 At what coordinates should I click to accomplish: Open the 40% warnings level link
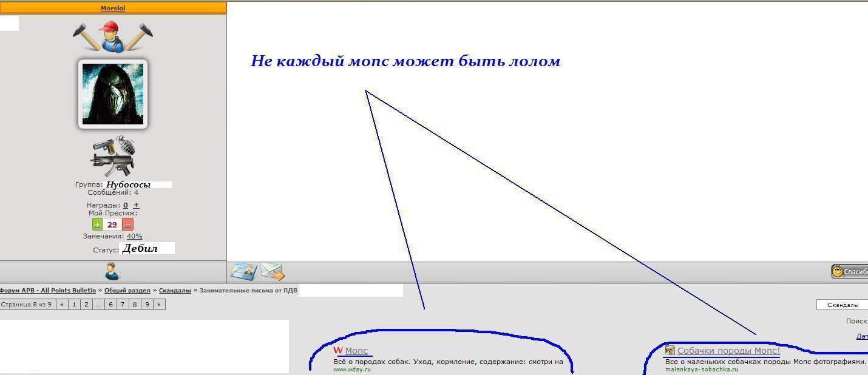[134, 236]
